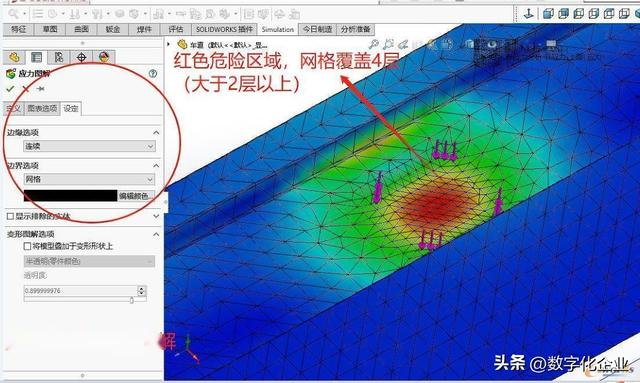Open the ConfigurationManager tab icon
This screenshot has width=640, height=383.
pos(59,57)
